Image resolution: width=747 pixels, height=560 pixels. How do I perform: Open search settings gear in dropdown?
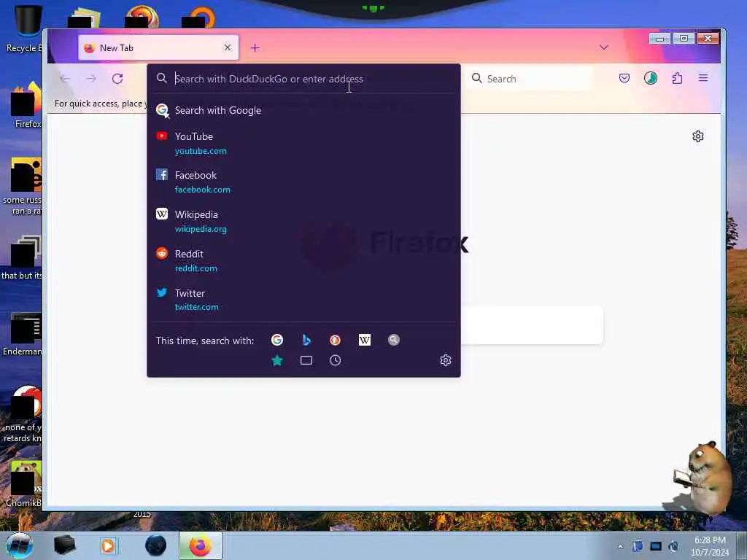click(x=446, y=360)
